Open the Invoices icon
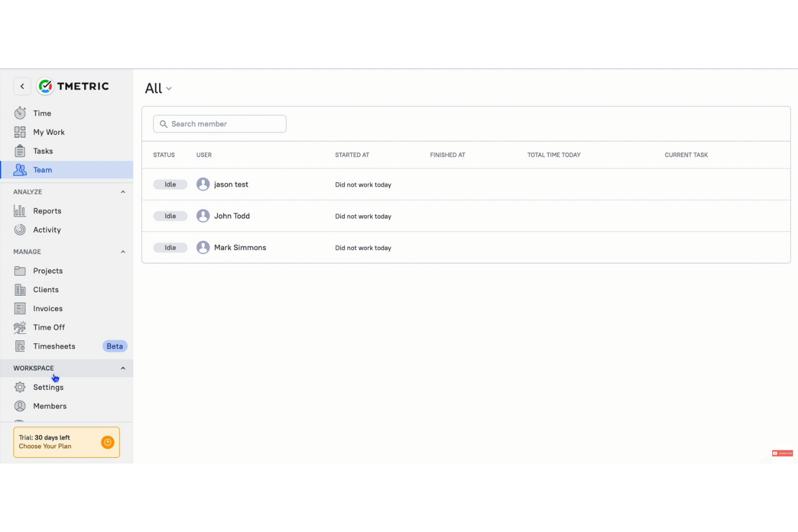798x532 pixels. 19,308
